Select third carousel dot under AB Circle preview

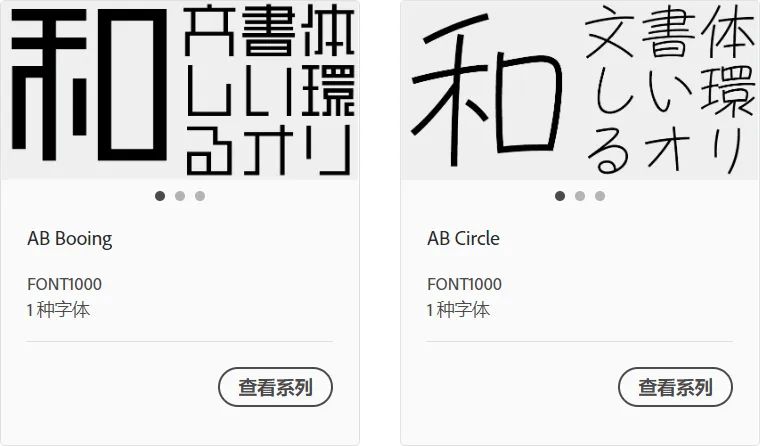click(x=600, y=196)
